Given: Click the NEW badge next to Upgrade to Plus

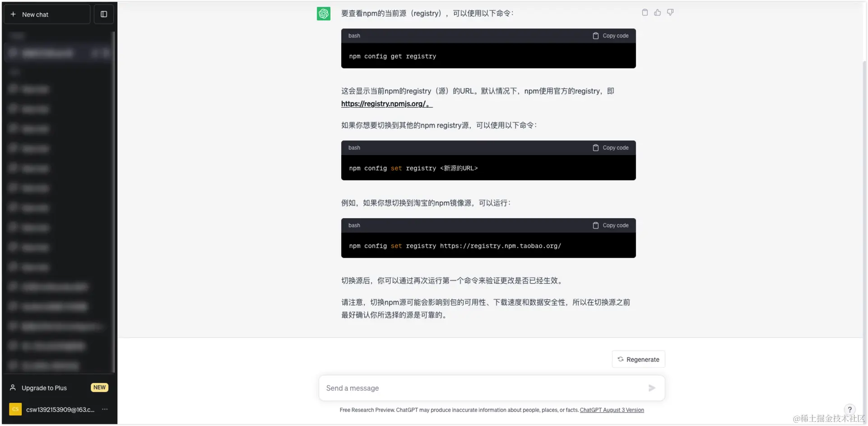Looking at the screenshot, I should 99,388.
